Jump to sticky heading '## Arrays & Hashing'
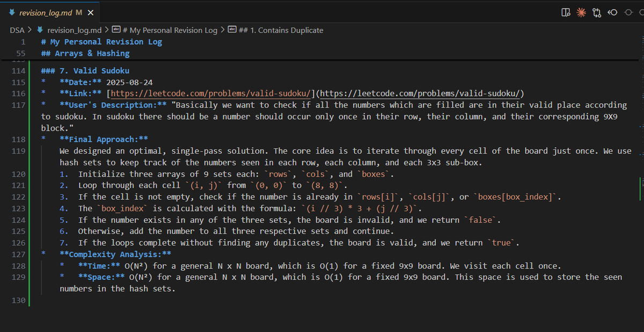This screenshot has height=332, width=644. (85, 54)
